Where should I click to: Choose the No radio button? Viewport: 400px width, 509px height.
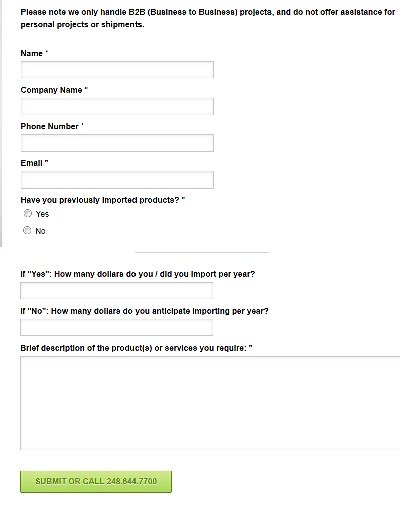(x=27, y=230)
